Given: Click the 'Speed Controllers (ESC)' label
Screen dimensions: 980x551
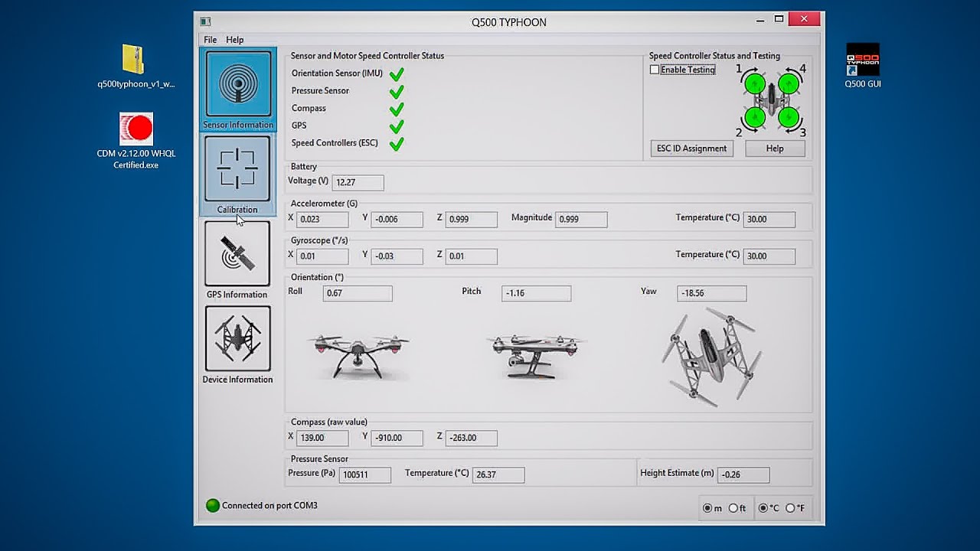Looking at the screenshot, I should point(335,143).
